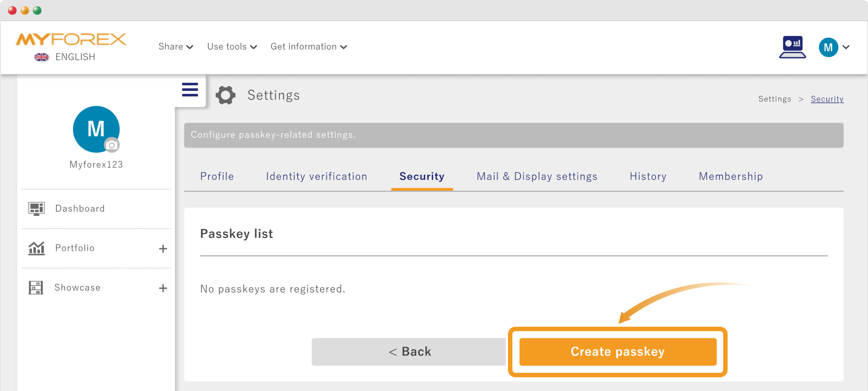The width and height of the screenshot is (868, 391).
Task: Open the Use tools dropdown
Action: (x=232, y=47)
